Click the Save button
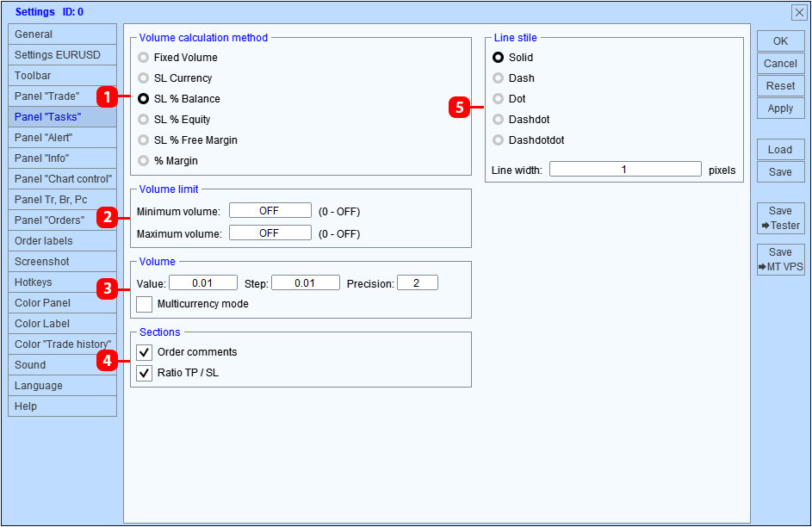 (781, 172)
